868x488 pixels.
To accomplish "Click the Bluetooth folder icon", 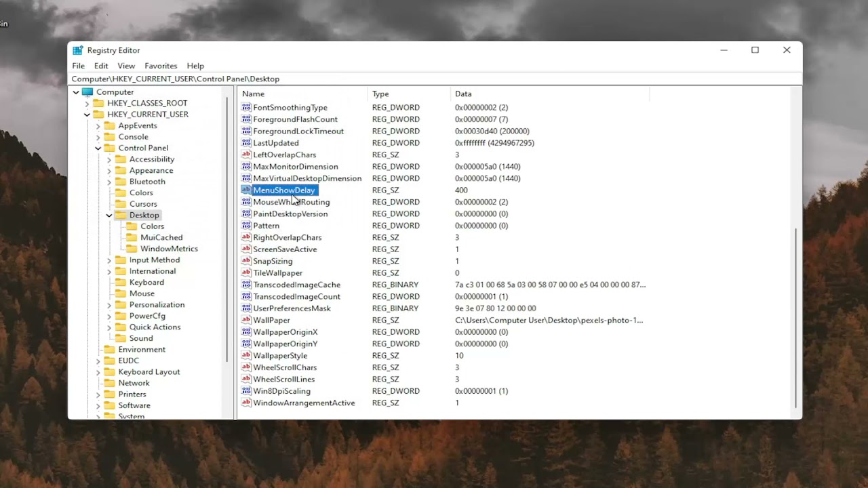I will (x=121, y=182).
